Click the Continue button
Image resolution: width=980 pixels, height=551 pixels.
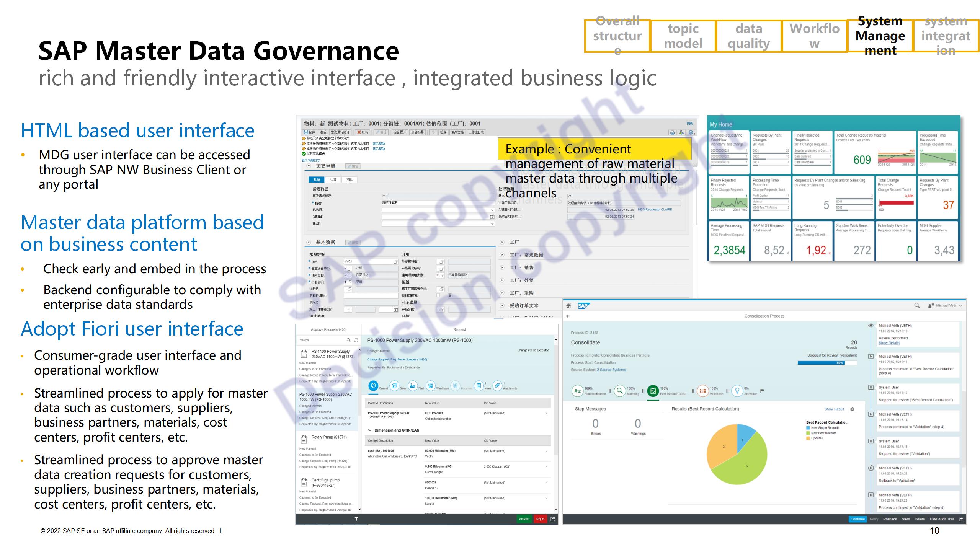point(857,519)
